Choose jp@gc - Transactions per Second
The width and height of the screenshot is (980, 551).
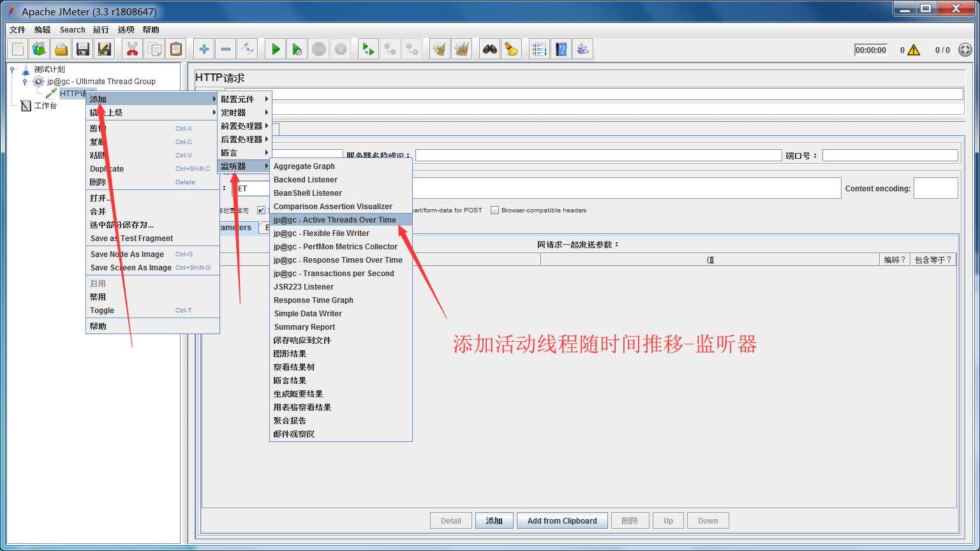(341, 273)
